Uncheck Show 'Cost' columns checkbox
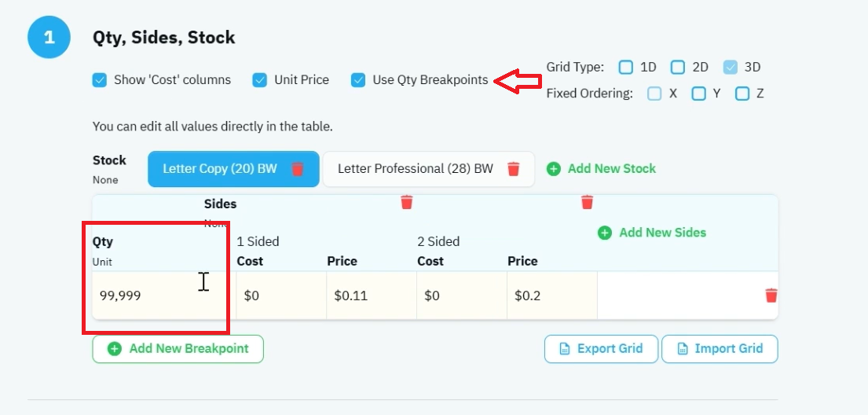 pos(100,80)
